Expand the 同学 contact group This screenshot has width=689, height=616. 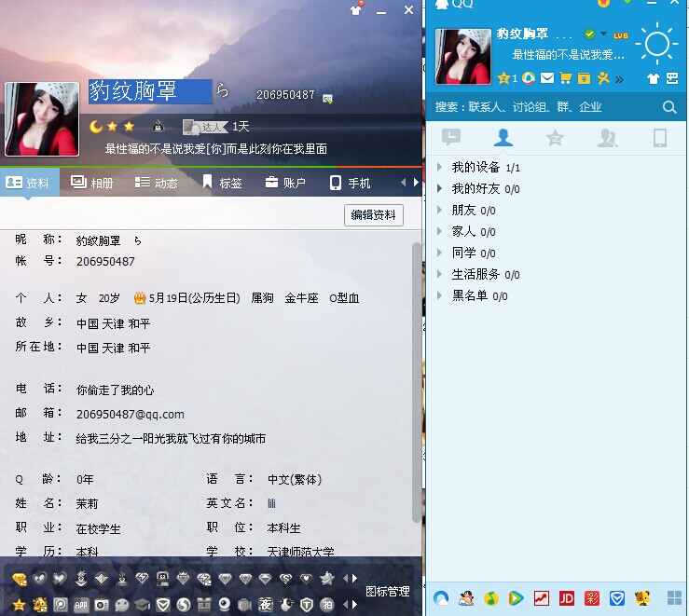point(440,253)
